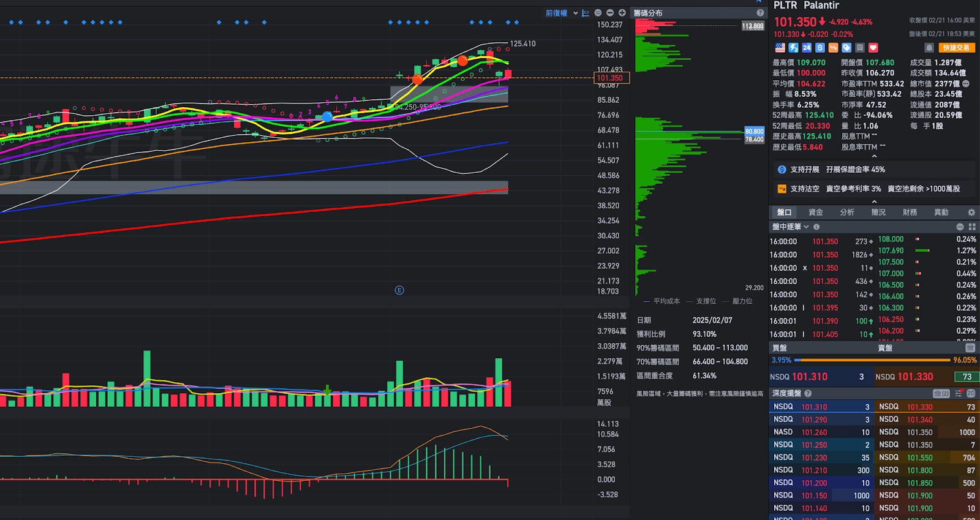Click the orange trend chart icon
Image resolution: width=980 pixels, height=520 pixels.
click(833, 48)
